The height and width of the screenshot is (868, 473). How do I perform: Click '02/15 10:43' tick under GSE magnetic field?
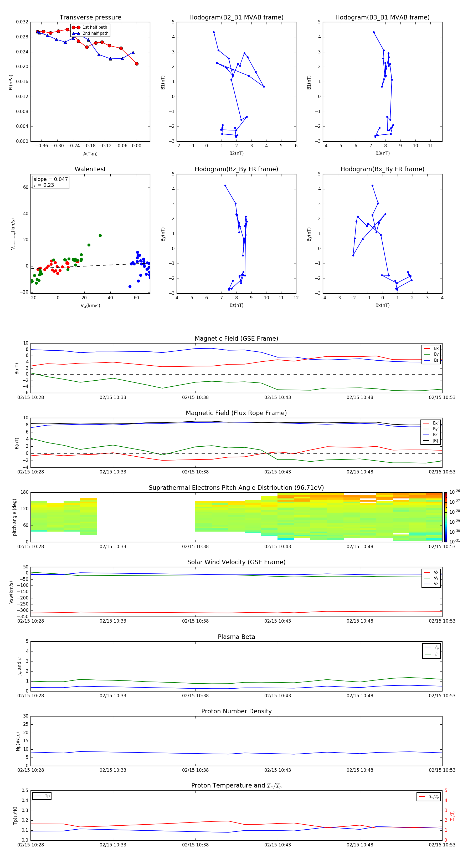277,398
